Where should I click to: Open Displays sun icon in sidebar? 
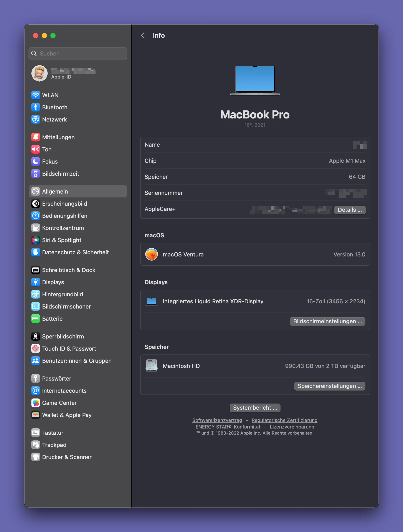coord(36,282)
